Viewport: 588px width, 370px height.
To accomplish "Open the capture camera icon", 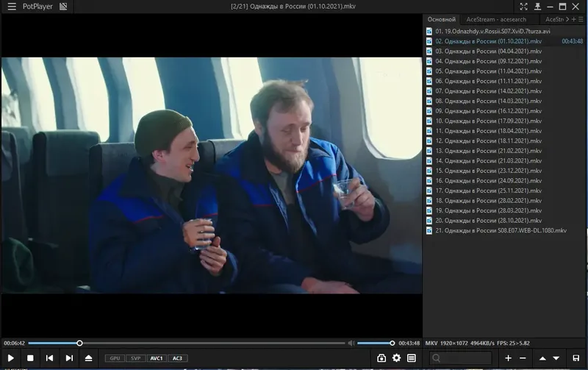I will (x=381, y=358).
